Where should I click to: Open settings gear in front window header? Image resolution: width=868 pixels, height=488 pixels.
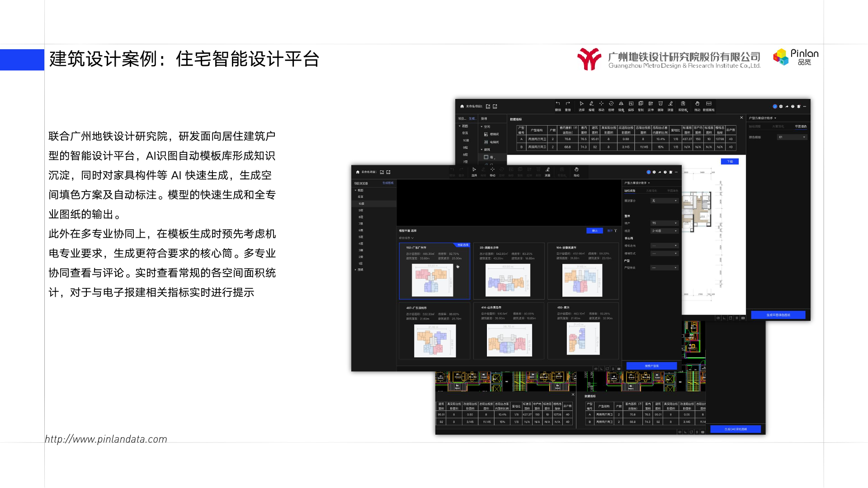[654, 172]
